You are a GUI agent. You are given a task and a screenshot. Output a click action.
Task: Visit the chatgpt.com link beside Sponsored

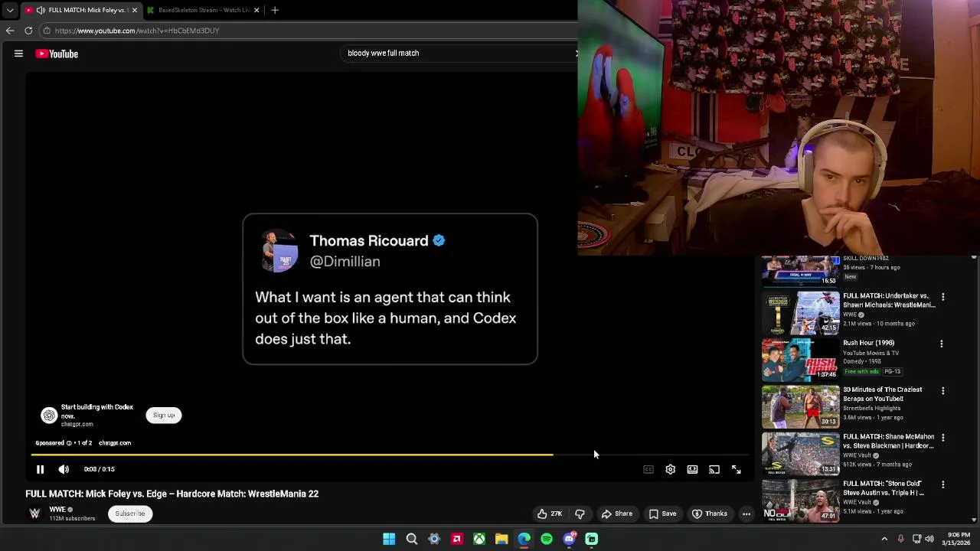click(x=115, y=443)
